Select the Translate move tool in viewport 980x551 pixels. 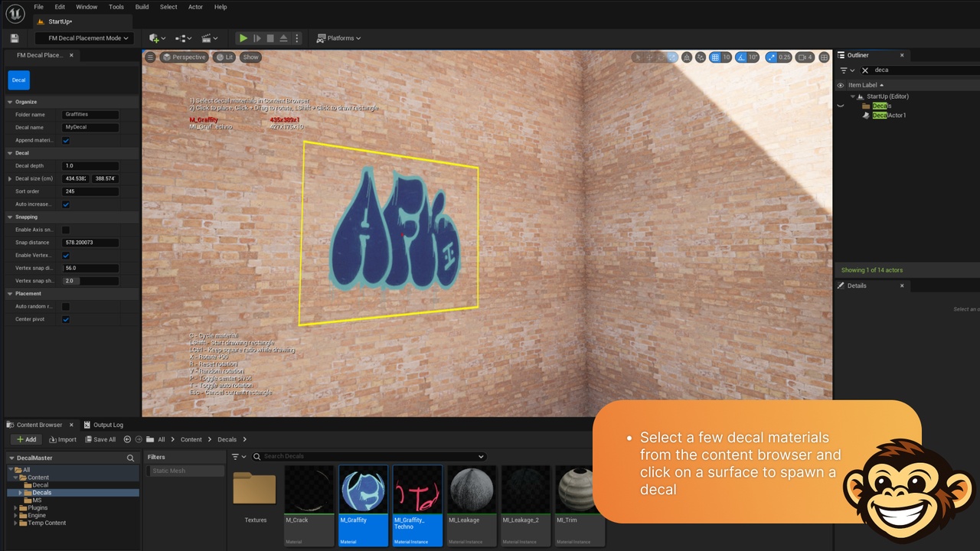click(649, 57)
